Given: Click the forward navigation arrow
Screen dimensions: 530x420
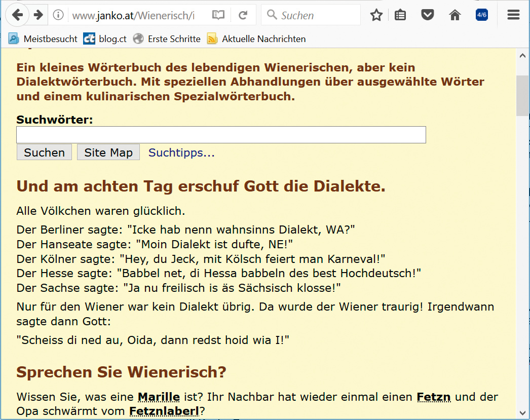Looking at the screenshot, I should pos(38,15).
